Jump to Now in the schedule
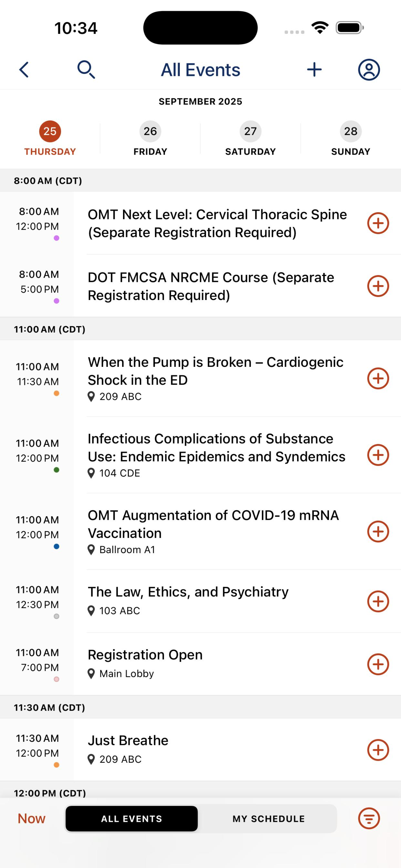Viewport: 401px width, 868px height. pos(31,819)
